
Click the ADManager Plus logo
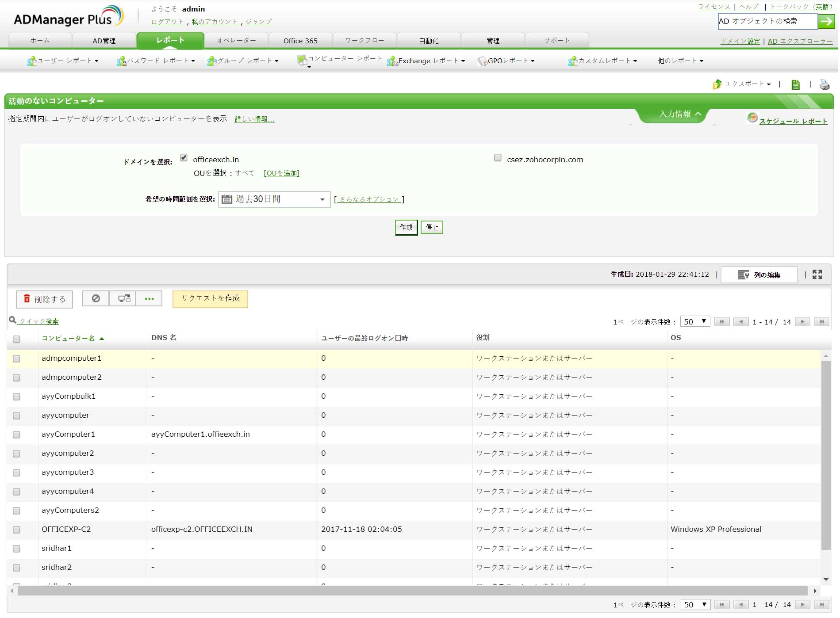(69, 17)
